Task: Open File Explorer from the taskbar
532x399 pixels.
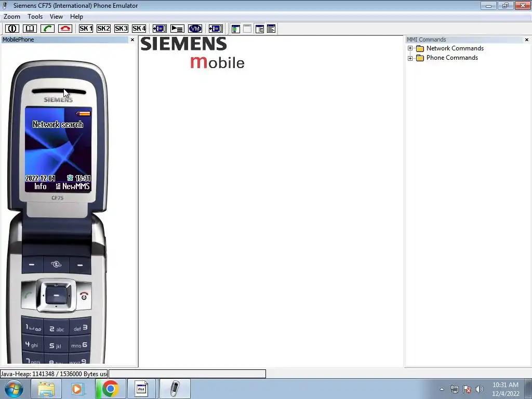Action: [x=46, y=389]
